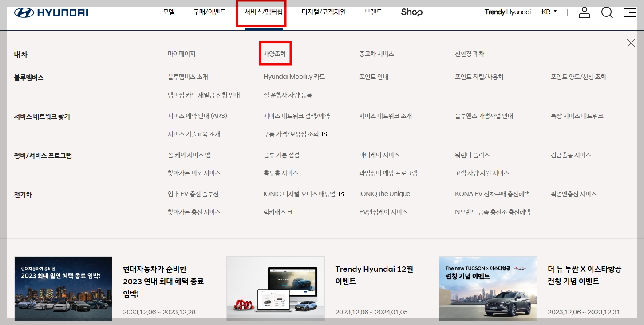Open 찾아가는 충전 서비스 link
Screen dimensions: 644x325
194,212
